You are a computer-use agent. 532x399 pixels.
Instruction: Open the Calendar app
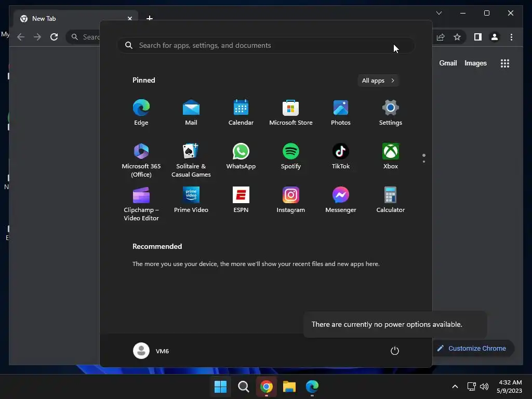pos(241,112)
